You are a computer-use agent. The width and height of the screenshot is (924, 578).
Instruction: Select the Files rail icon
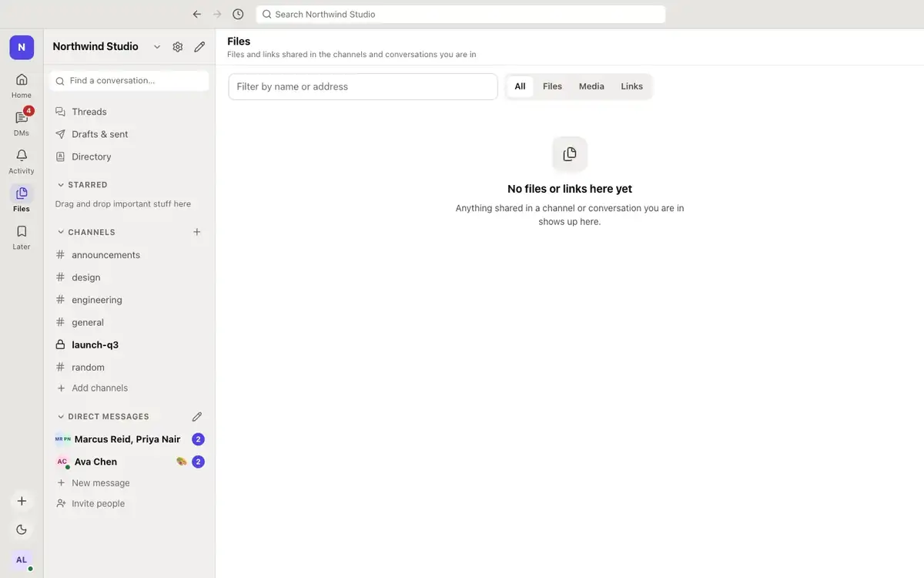coord(22,199)
